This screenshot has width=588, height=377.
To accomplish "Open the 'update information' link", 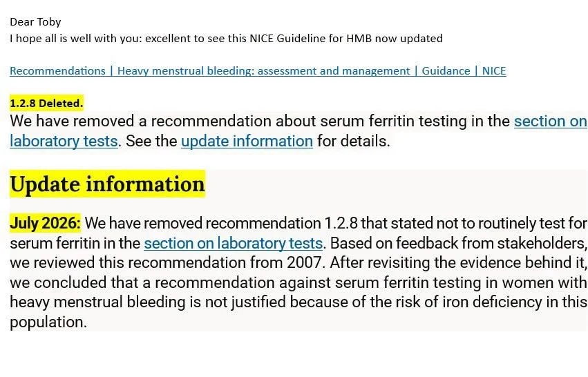I will coord(247,142).
